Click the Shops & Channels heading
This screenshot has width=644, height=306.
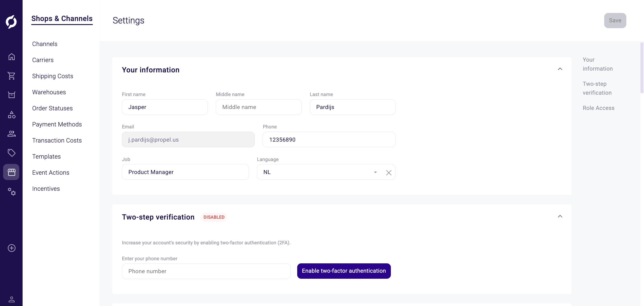(62, 19)
